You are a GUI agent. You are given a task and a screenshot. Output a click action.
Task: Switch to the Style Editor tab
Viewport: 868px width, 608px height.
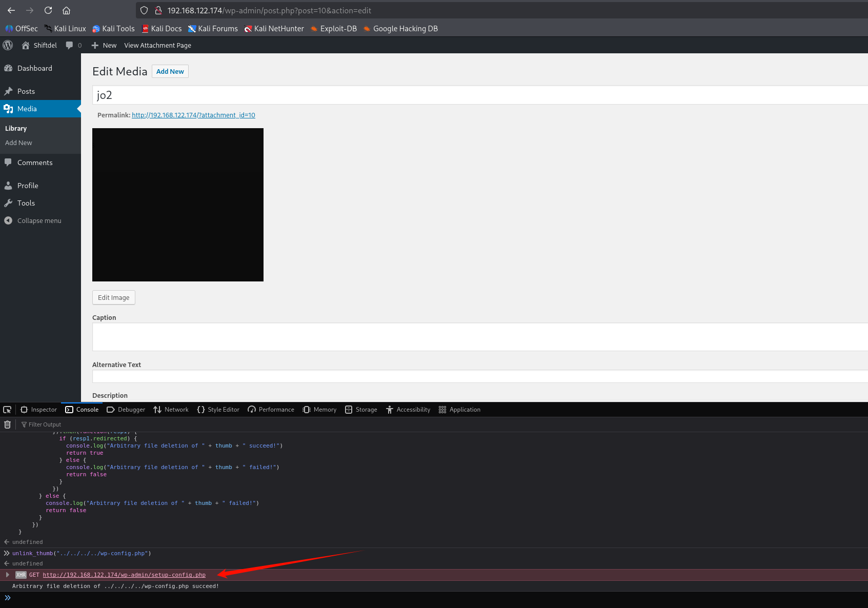[218, 410]
